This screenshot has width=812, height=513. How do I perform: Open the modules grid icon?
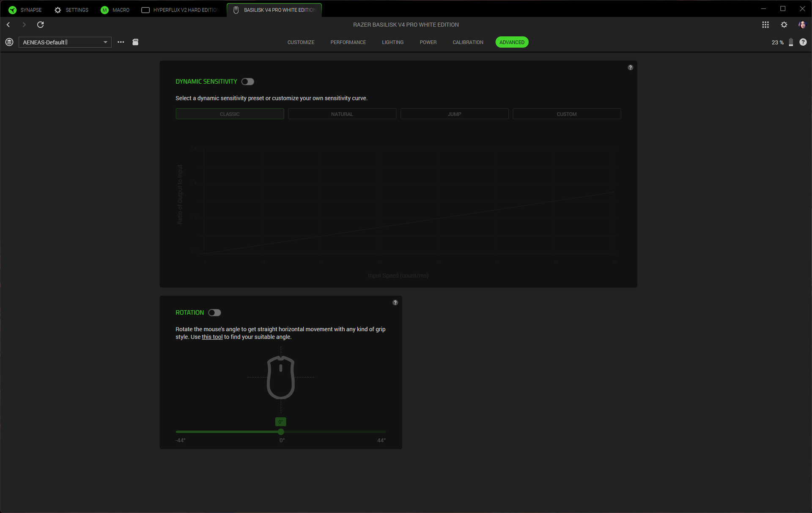pyautogui.click(x=765, y=25)
